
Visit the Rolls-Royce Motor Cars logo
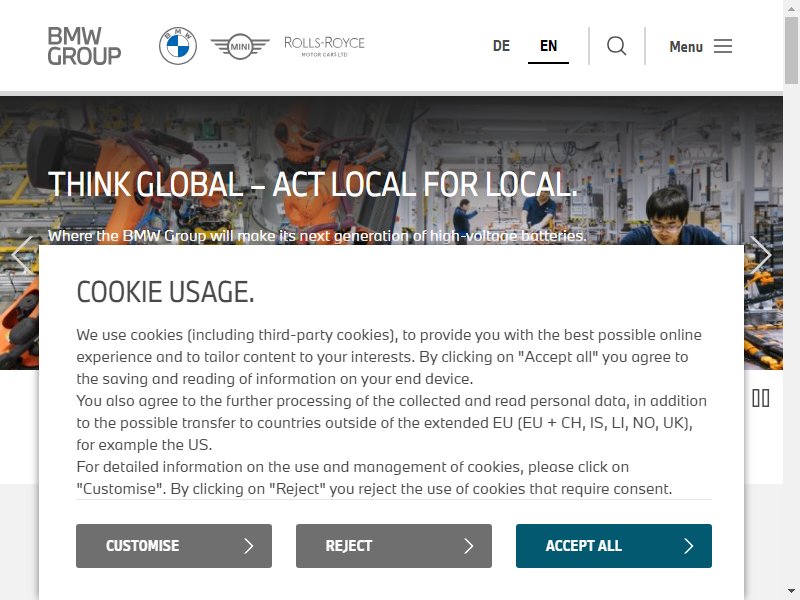324,46
